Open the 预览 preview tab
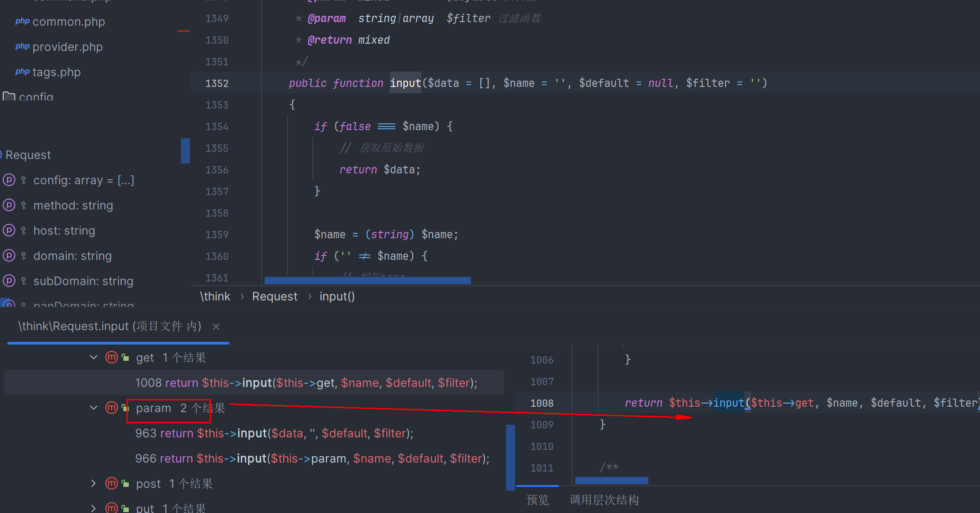This screenshot has width=980, height=513. [537, 500]
